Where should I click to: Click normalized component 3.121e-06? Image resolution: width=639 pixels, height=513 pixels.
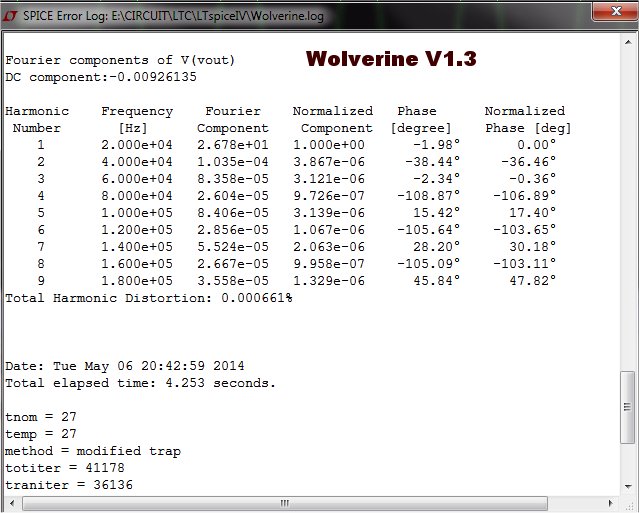[329, 179]
